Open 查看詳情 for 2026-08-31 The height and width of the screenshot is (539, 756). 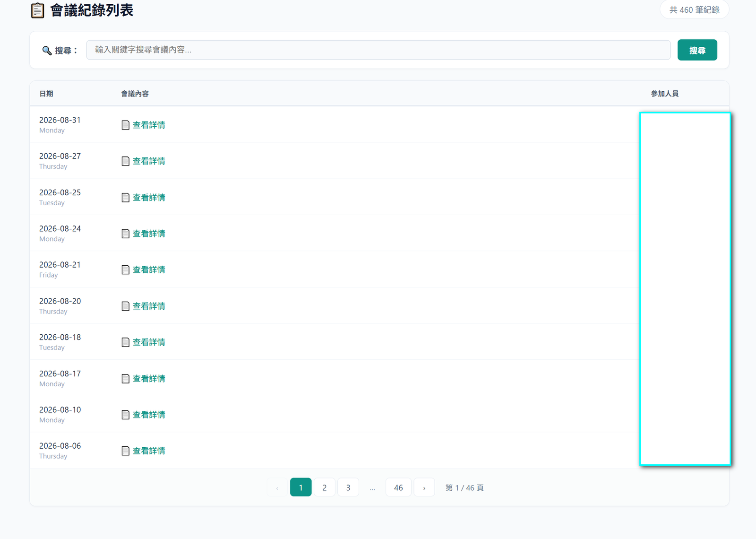coord(149,125)
